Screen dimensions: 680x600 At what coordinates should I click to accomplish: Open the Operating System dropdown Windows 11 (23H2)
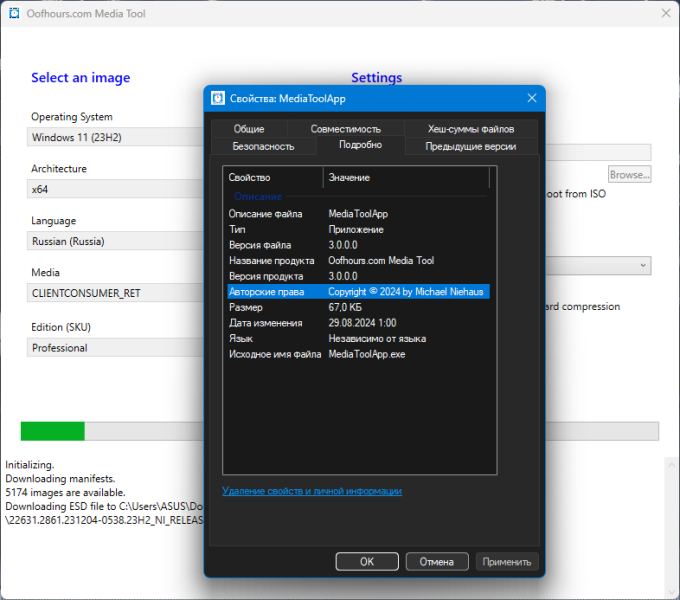[115, 137]
